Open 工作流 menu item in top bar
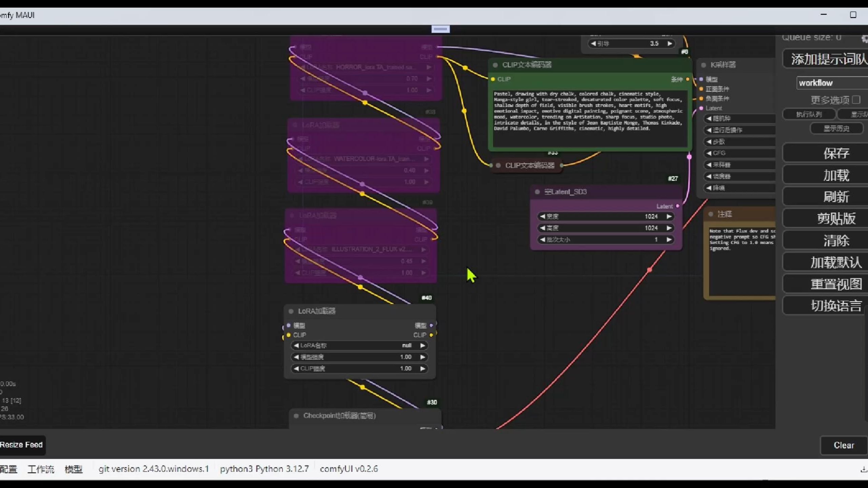868x488 pixels. (x=41, y=469)
